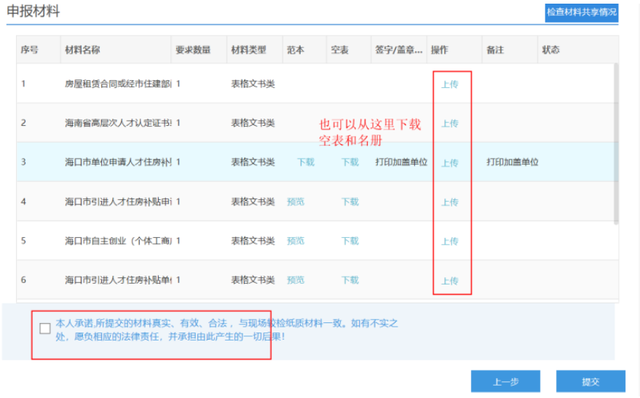This screenshot has height=398, width=640.
Task: Download the 范本 sample in row 3
Action: [306, 162]
